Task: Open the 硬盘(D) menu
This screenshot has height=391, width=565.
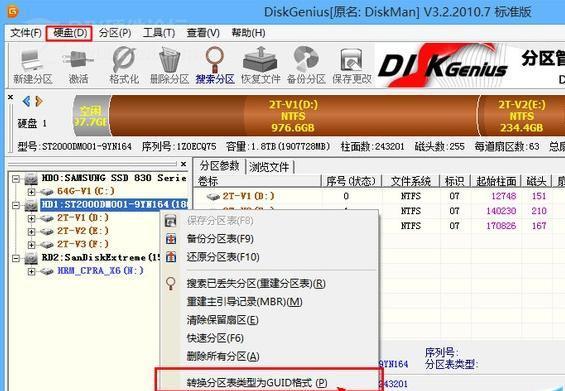Action: 70,33
